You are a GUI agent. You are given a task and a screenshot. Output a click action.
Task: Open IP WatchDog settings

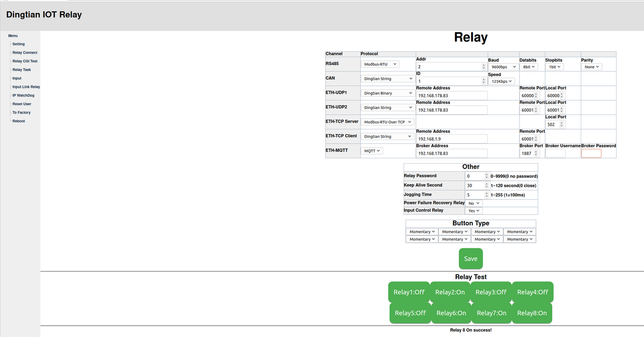coord(23,96)
